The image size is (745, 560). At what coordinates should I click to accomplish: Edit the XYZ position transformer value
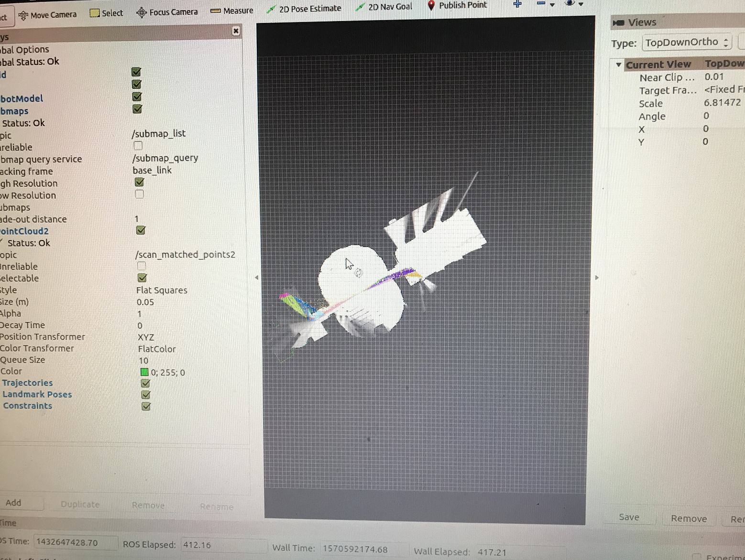coord(146,337)
